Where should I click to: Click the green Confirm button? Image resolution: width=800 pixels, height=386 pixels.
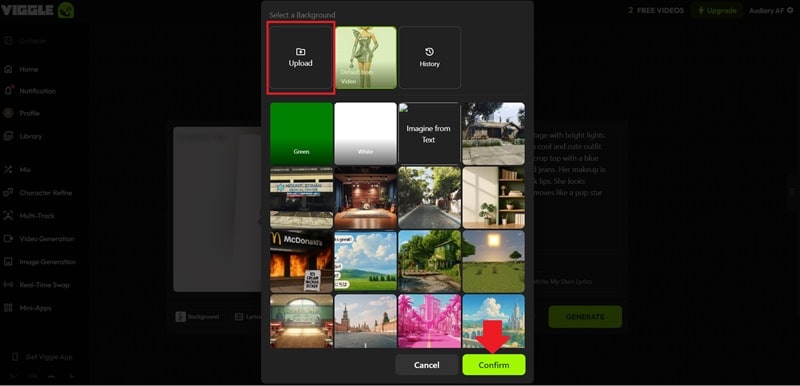pos(494,365)
